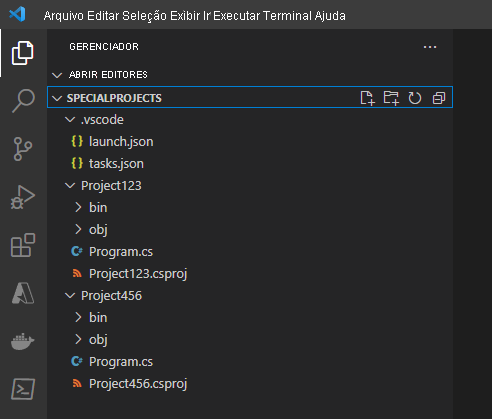Create a new folder in SPECIALPROJECTS
The image size is (492, 419).
tap(391, 98)
